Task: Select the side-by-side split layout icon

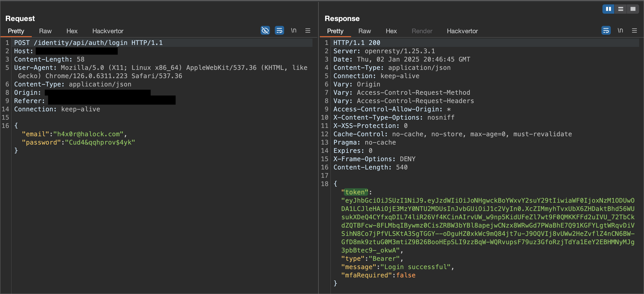Action: (x=608, y=9)
